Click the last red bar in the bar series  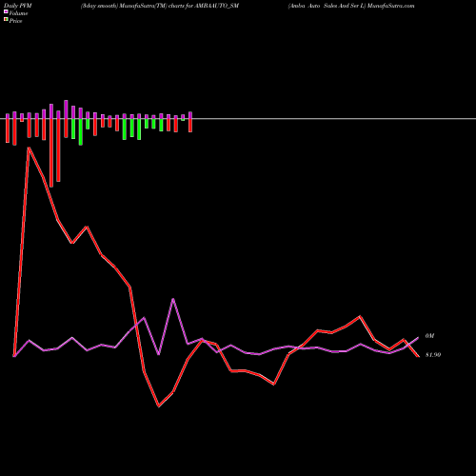coord(190,126)
